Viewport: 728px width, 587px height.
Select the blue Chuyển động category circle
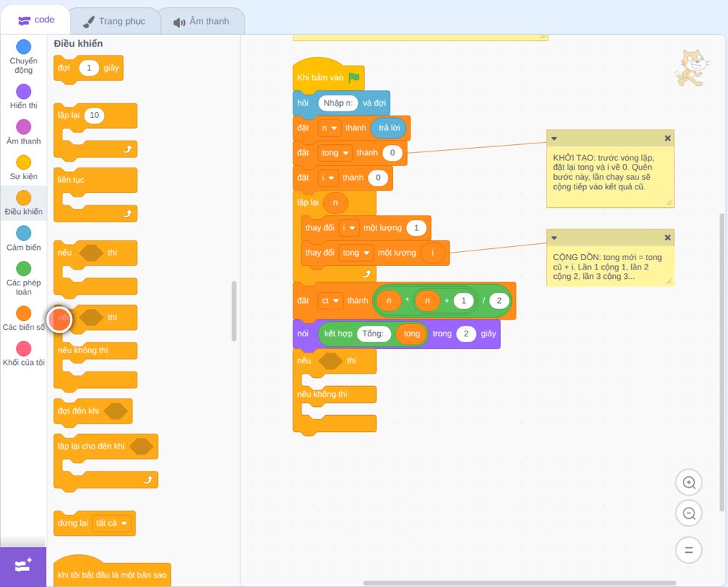click(24, 47)
